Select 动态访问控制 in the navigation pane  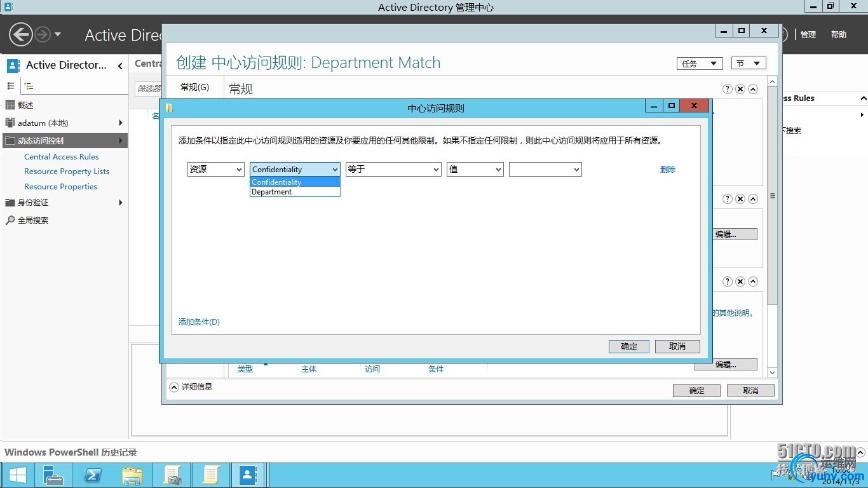coord(64,140)
